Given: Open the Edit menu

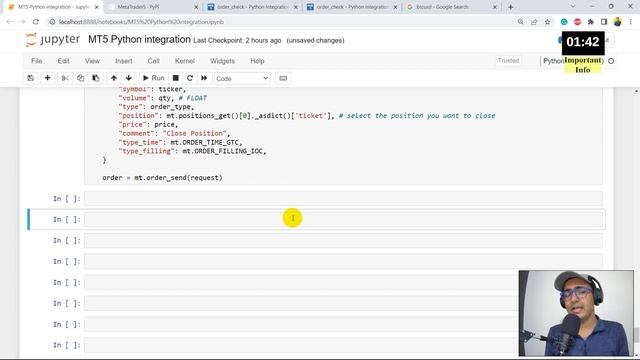Looking at the screenshot, I should click(x=63, y=61).
